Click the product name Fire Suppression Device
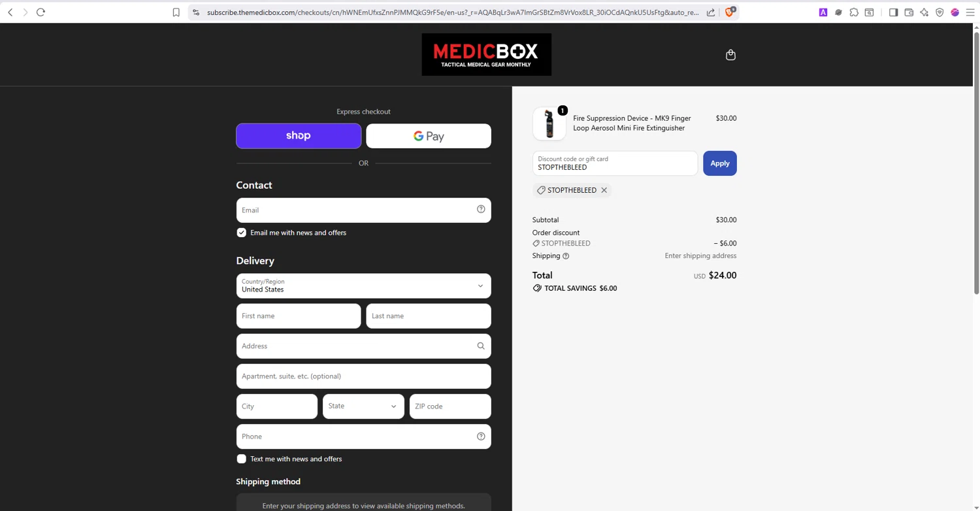 (x=632, y=123)
